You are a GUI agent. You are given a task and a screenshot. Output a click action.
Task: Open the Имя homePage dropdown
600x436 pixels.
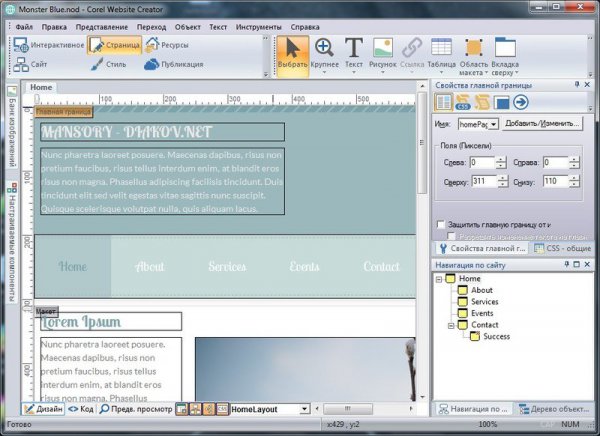coord(493,124)
